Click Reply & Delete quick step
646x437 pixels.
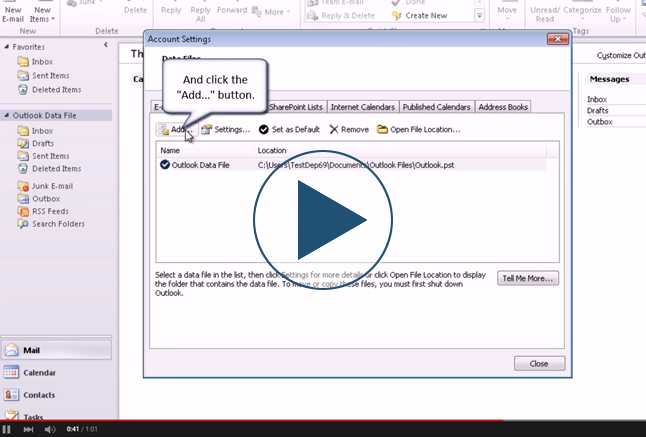(341, 16)
